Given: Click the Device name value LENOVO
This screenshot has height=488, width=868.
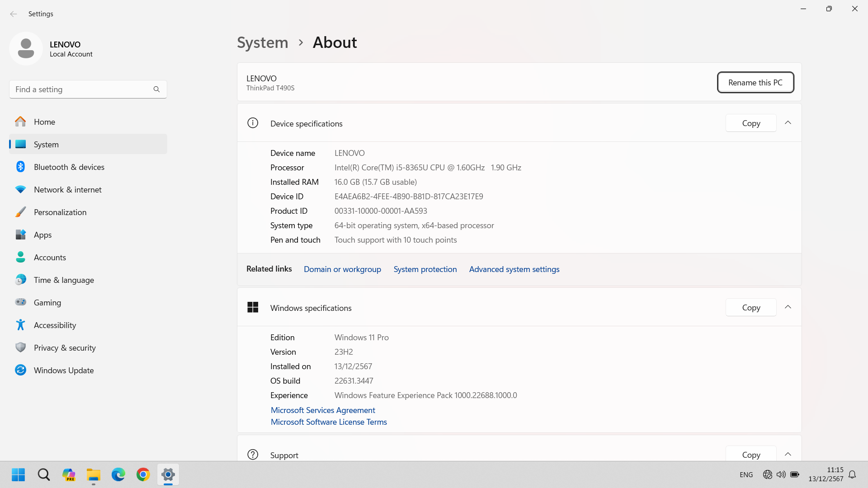Looking at the screenshot, I should [x=349, y=153].
